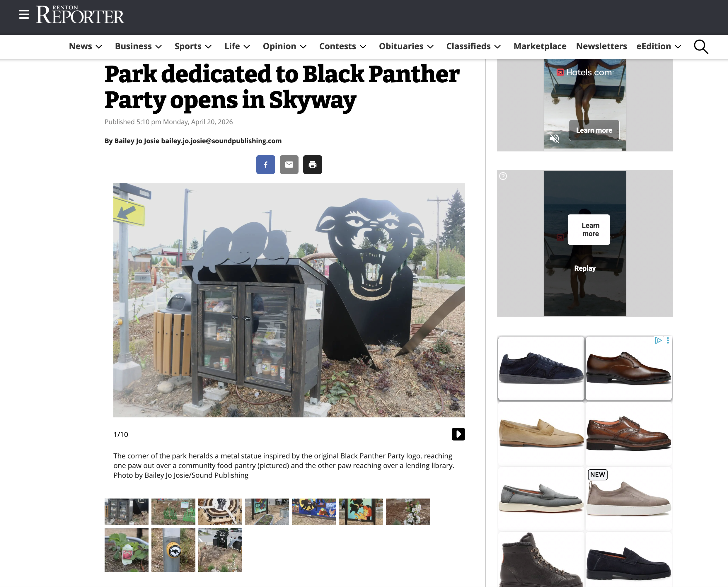Expand the Obituaries dropdown menu
The width and height of the screenshot is (728, 587).
(406, 46)
